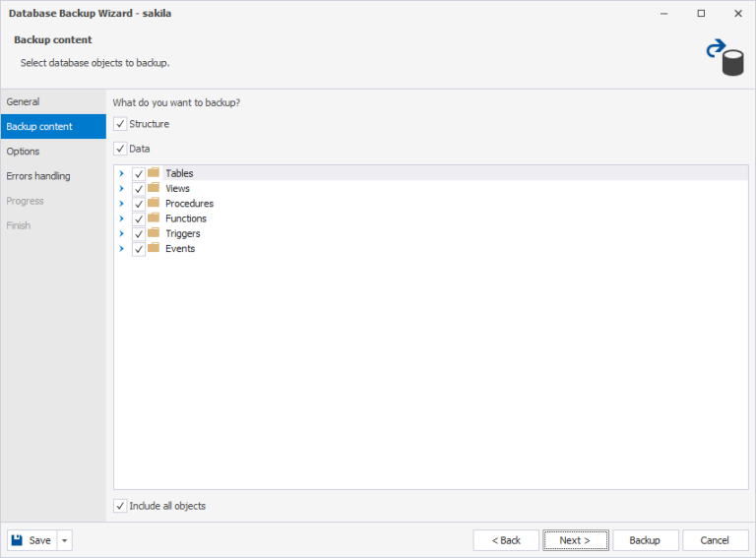
Task: Uncheck the Data checkbox
Action: pos(120,149)
